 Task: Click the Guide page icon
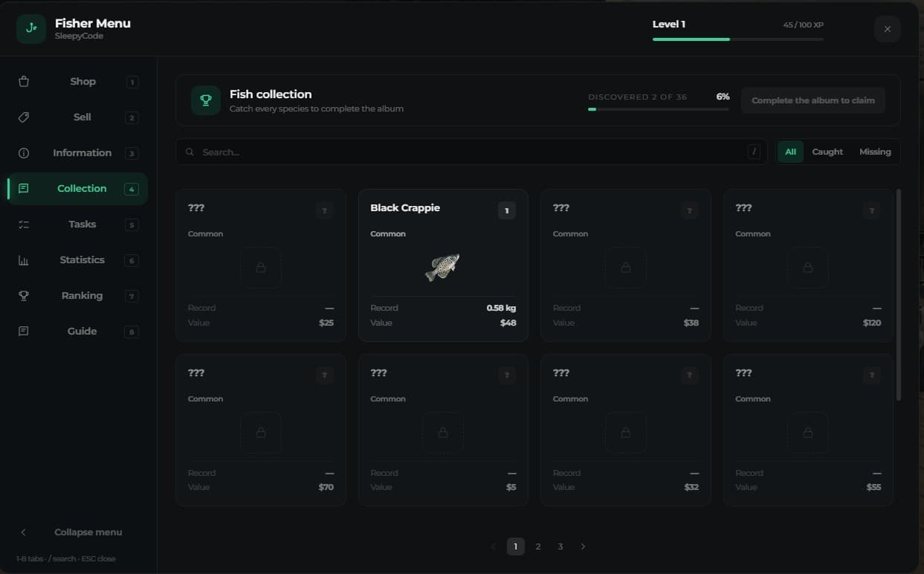tap(24, 332)
